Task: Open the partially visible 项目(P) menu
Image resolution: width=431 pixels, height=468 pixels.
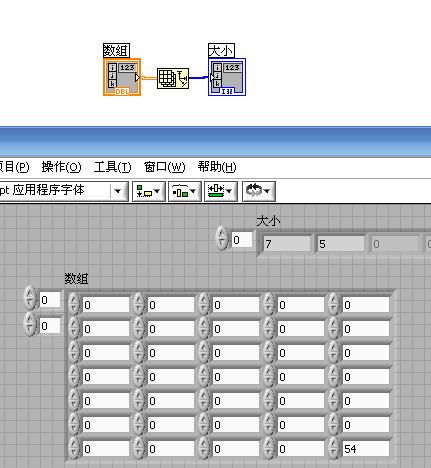Action: [x=14, y=167]
